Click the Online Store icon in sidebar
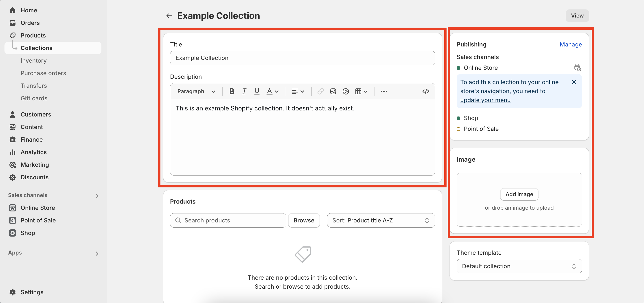 13,208
